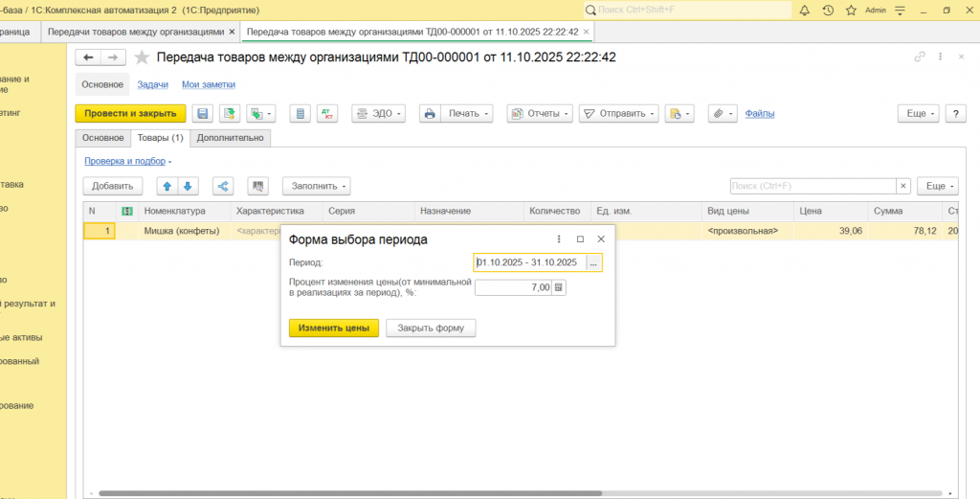Go back with the left arrow button

click(x=88, y=57)
